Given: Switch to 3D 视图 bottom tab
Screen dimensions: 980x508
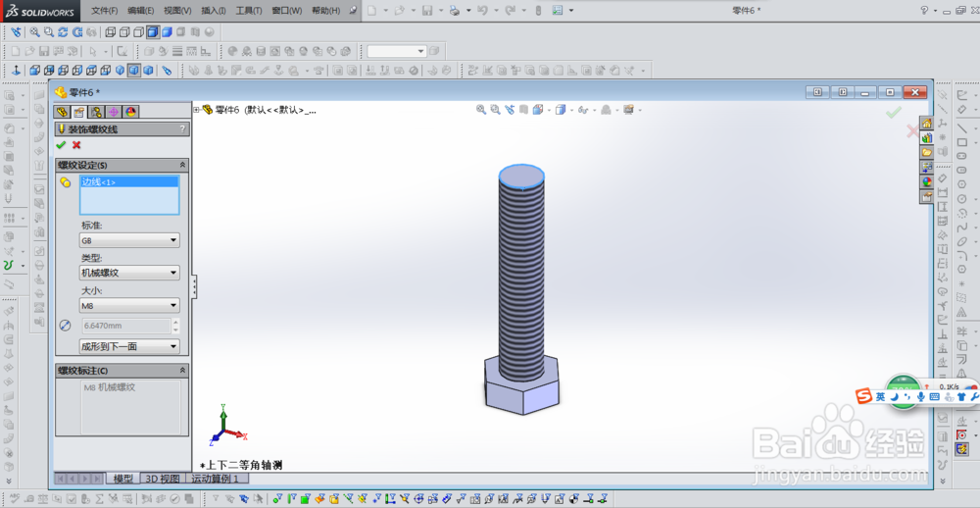Looking at the screenshot, I should 163,479.
